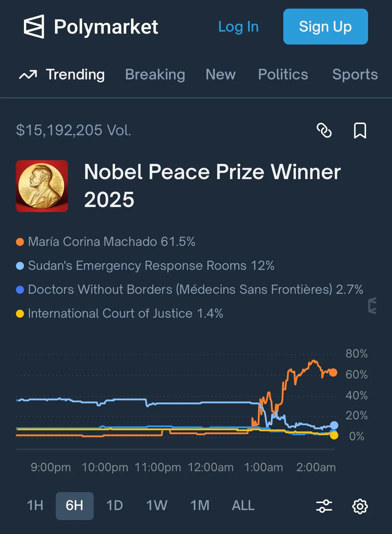Click the Nobel medal thumbnail
This screenshot has height=534, width=392.
coord(42,186)
